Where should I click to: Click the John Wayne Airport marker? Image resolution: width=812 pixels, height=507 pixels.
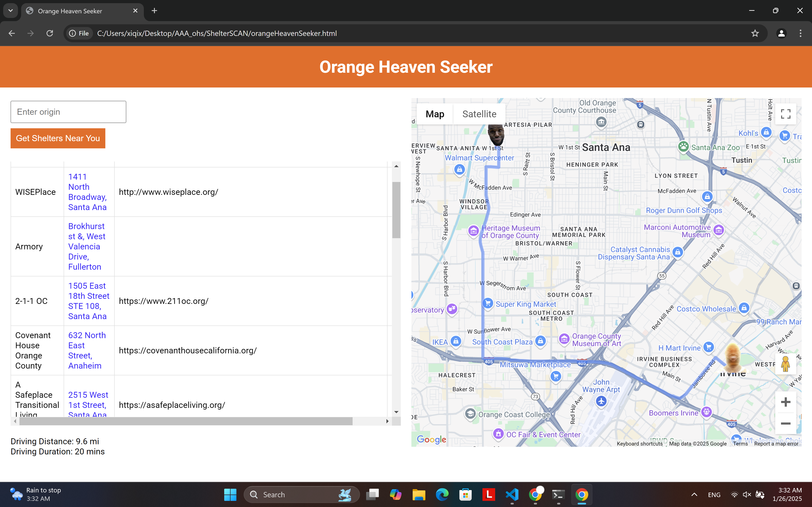point(601,401)
